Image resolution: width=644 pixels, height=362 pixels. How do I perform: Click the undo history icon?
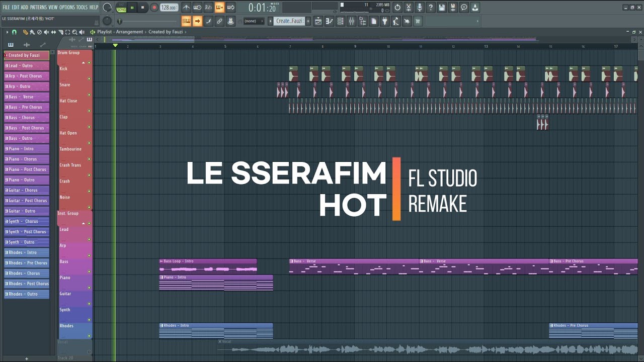[x=397, y=8]
